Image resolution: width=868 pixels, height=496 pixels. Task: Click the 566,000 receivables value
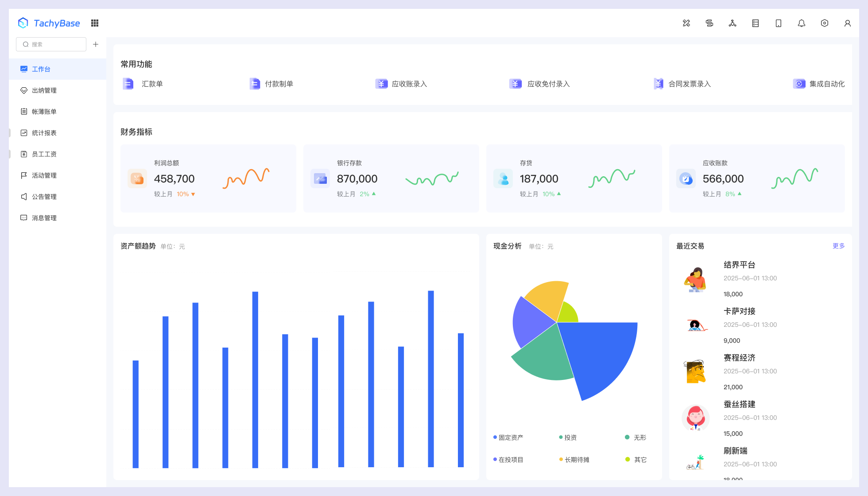[x=723, y=179]
